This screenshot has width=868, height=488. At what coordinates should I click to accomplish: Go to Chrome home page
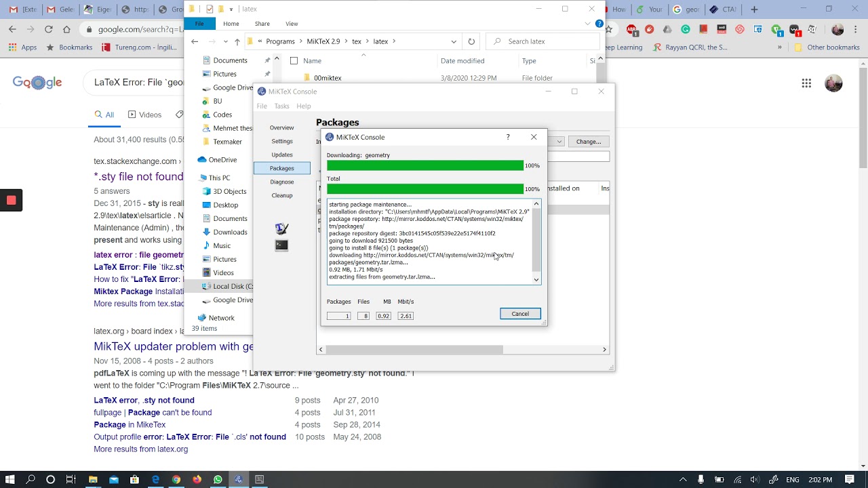pos(66,29)
